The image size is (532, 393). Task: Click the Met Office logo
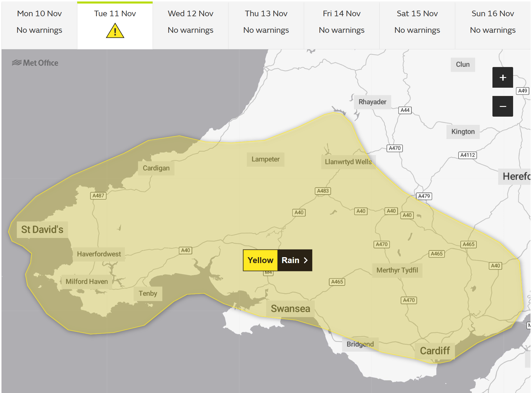[x=35, y=63]
